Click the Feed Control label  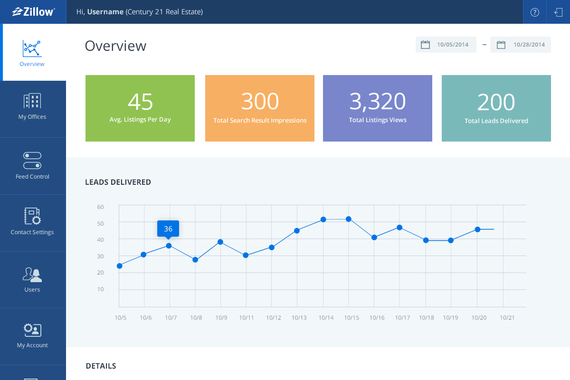32,177
